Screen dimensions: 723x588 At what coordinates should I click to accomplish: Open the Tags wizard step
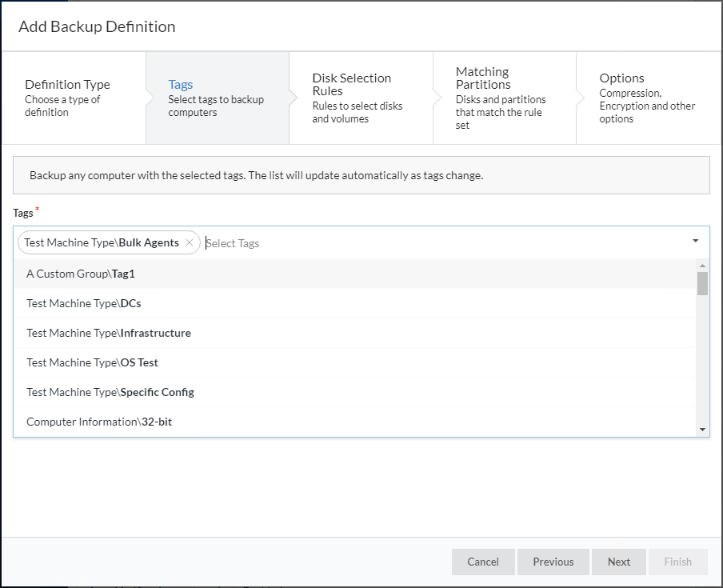click(x=217, y=98)
